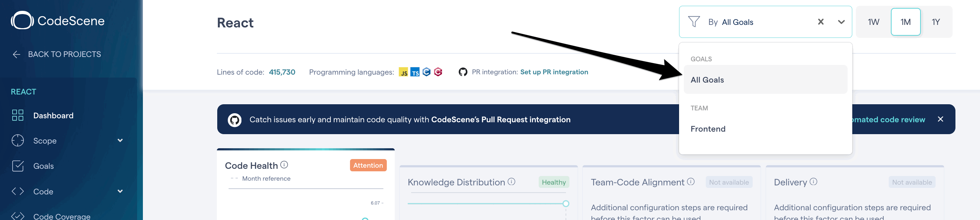This screenshot has height=220, width=980.
Task: Click the lines of code value 415,730
Action: pos(282,72)
